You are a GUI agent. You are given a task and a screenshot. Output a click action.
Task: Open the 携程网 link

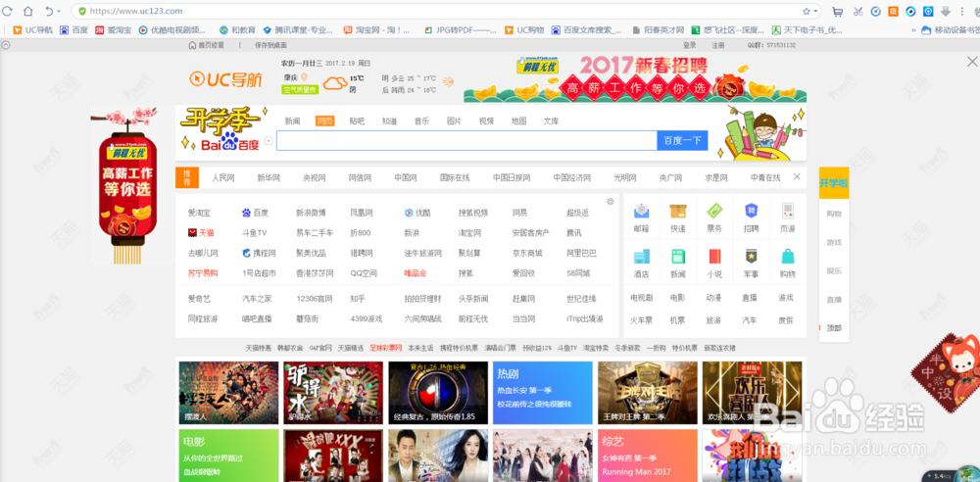259,253
